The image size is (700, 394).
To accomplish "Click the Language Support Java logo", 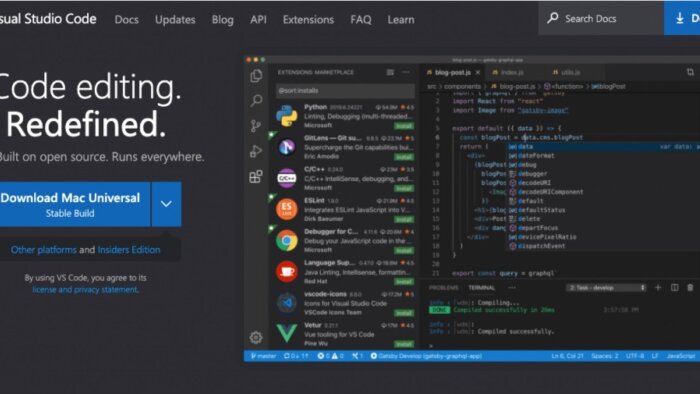I will [287, 272].
